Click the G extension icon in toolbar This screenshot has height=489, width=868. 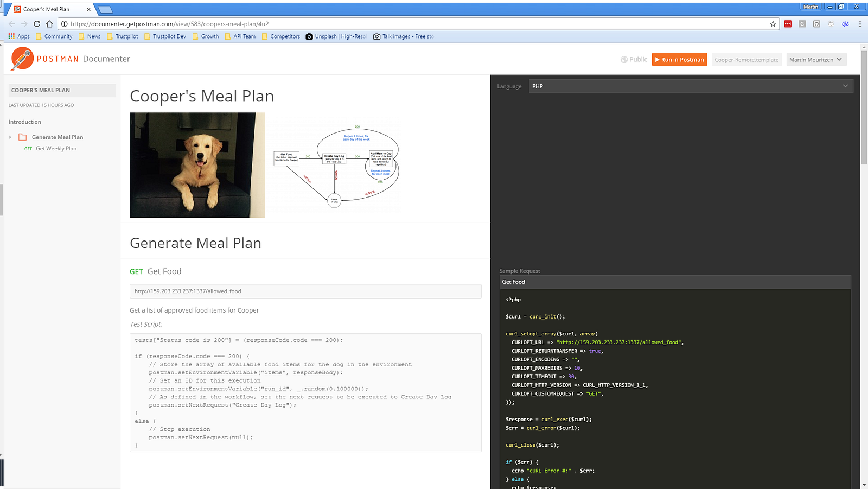click(802, 24)
